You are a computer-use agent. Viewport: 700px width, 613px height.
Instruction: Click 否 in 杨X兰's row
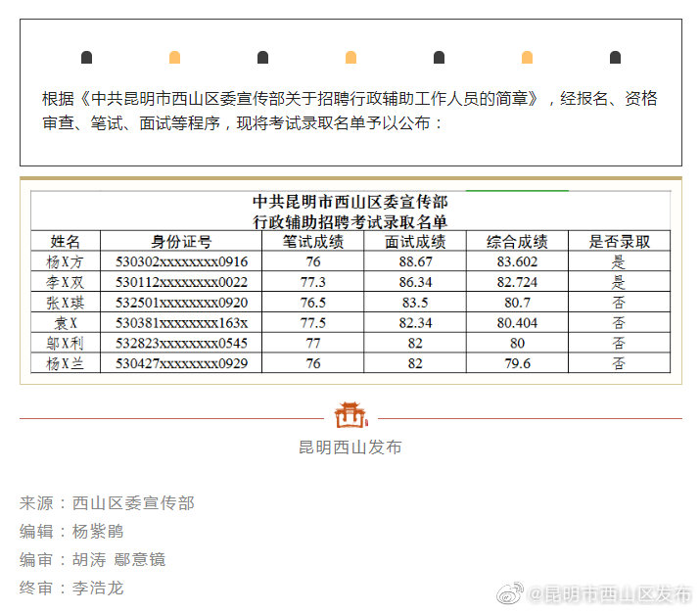[x=619, y=363]
